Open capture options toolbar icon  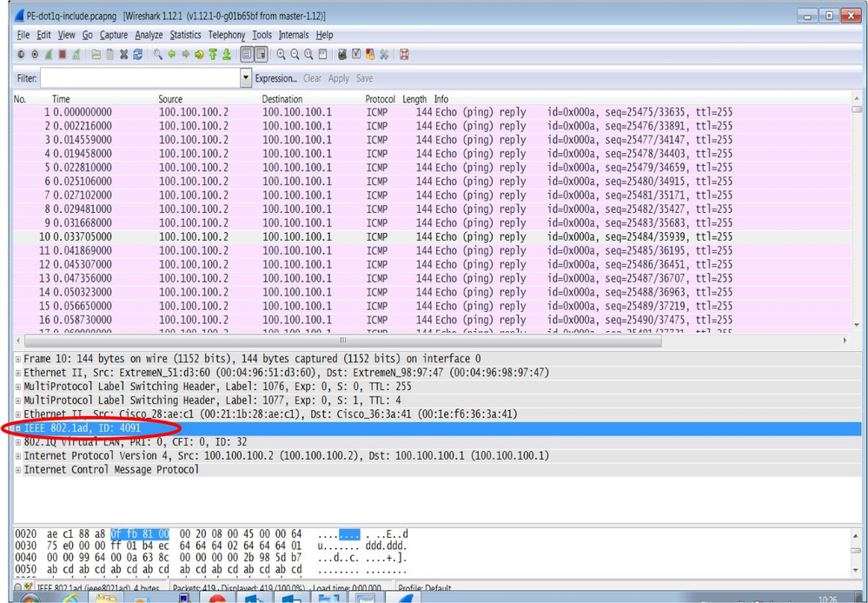[35, 54]
